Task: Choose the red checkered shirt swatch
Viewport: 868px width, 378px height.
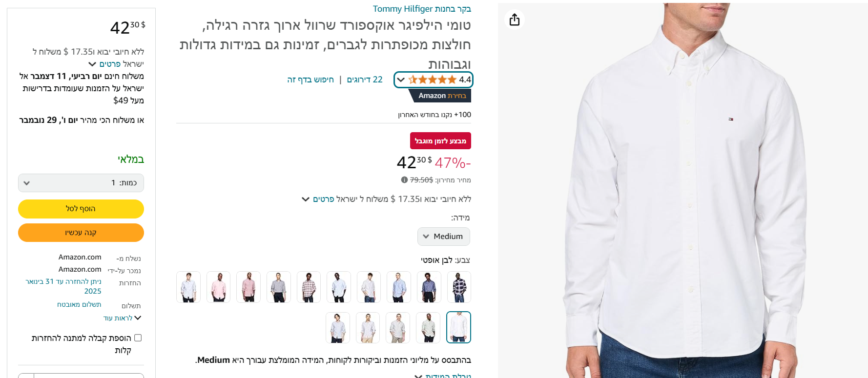Action: (309, 287)
